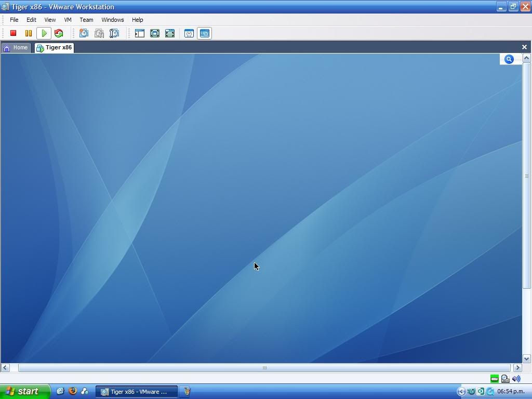The image size is (532, 399).
Task: Click the hard disk device status icon
Action: pyautogui.click(x=506, y=379)
